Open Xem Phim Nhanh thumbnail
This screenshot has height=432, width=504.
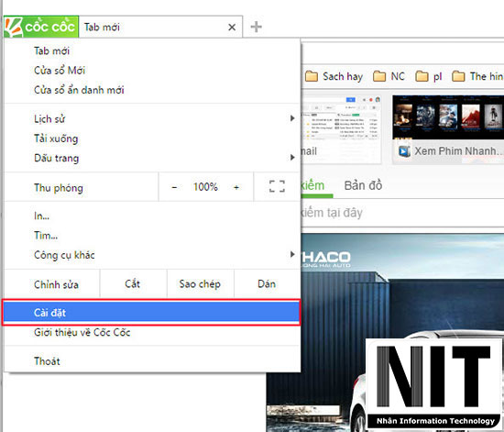pos(448,129)
